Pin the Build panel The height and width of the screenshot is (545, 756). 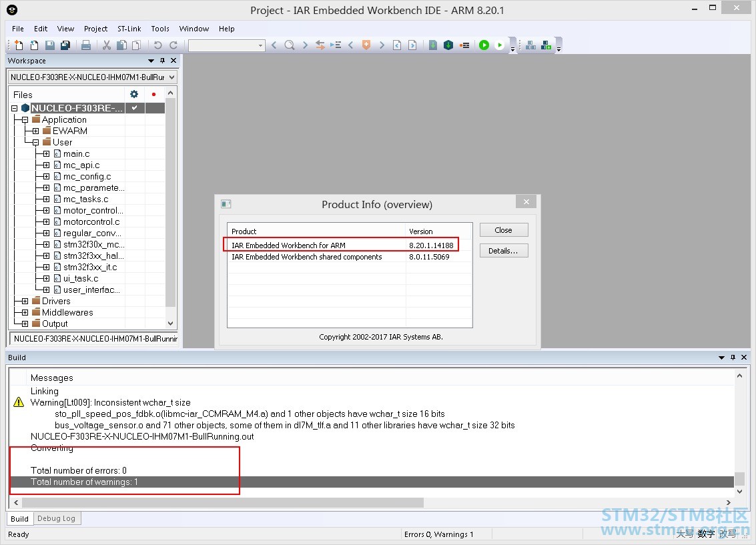733,358
